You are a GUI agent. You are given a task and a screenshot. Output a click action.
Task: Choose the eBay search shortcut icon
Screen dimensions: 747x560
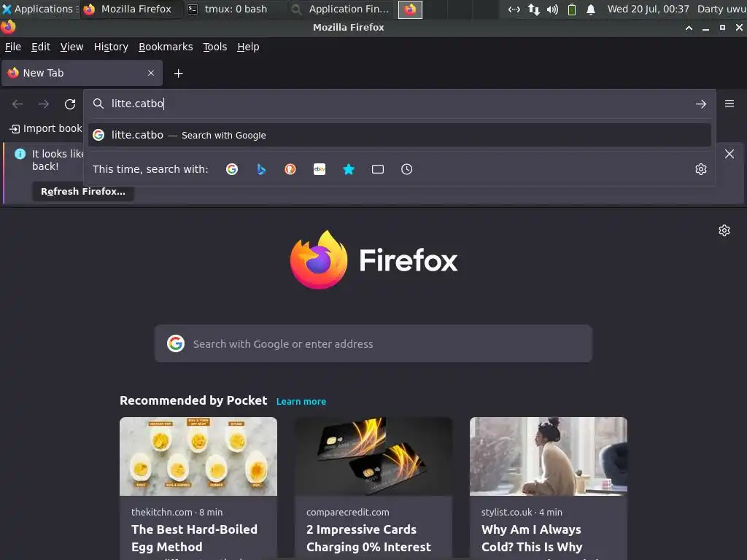point(320,169)
